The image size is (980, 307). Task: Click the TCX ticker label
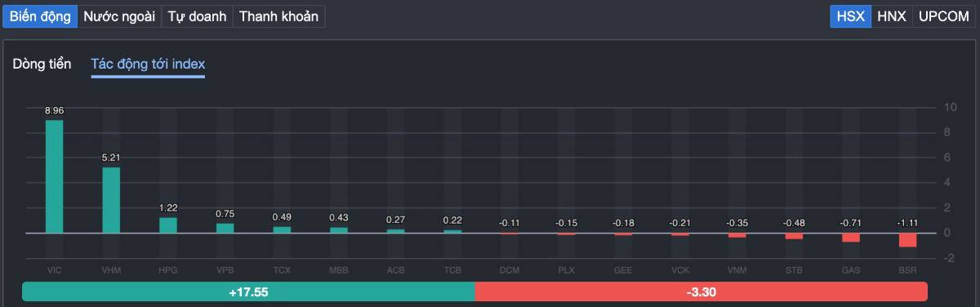pyautogui.click(x=282, y=269)
